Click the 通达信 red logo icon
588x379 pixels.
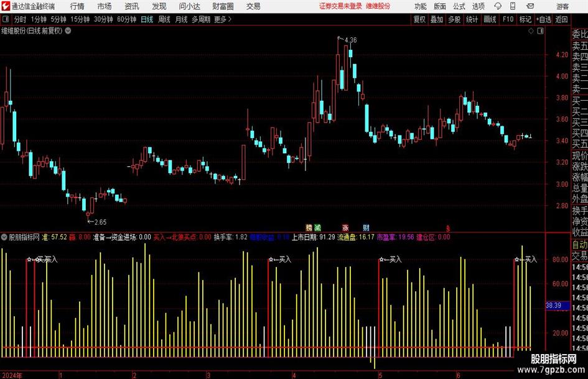(x=6, y=6)
